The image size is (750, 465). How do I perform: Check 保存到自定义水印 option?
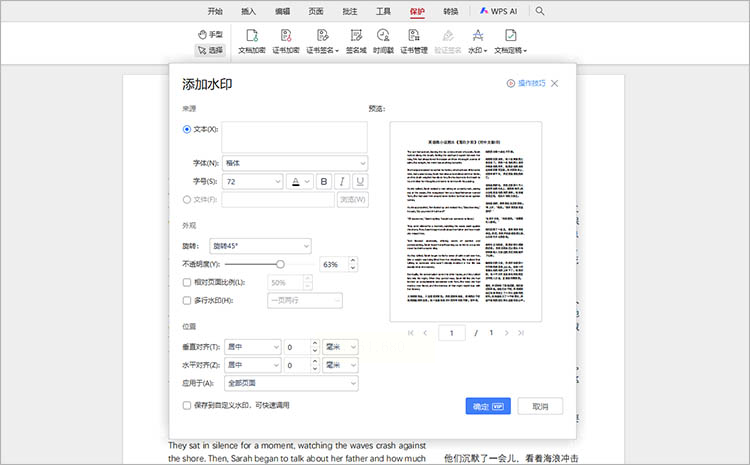click(187, 405)
